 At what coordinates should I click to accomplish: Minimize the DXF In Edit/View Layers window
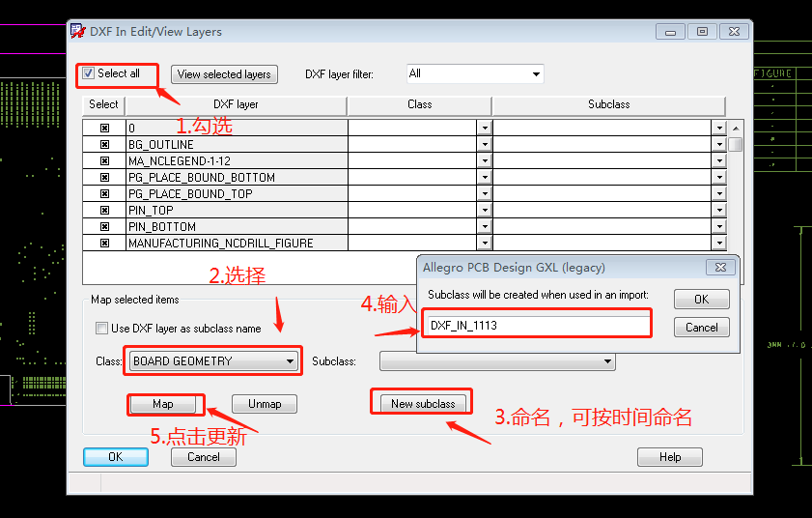click(x=670, y=32)
